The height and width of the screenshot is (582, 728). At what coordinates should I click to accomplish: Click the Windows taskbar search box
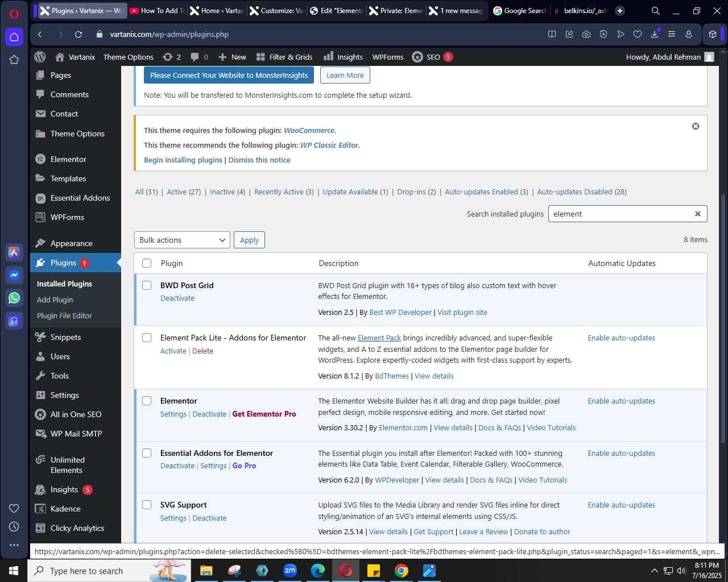[x=108, y=570]
